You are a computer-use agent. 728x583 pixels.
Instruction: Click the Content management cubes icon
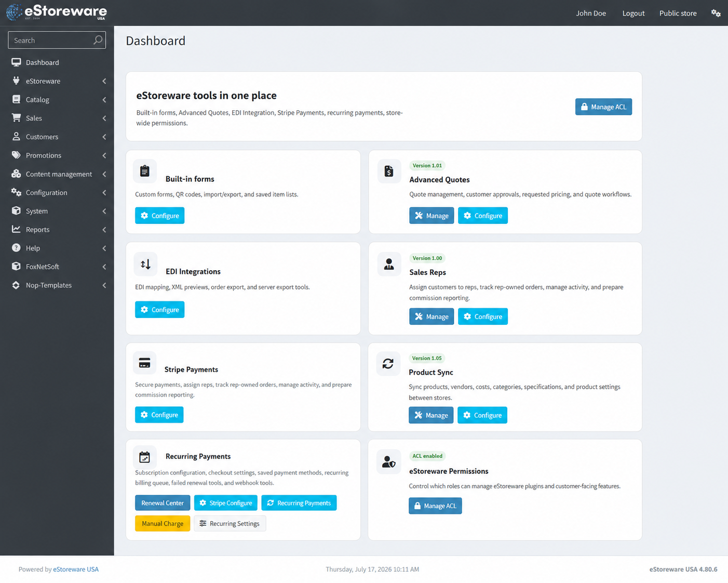pyautogui.click(x=16, y=174)
